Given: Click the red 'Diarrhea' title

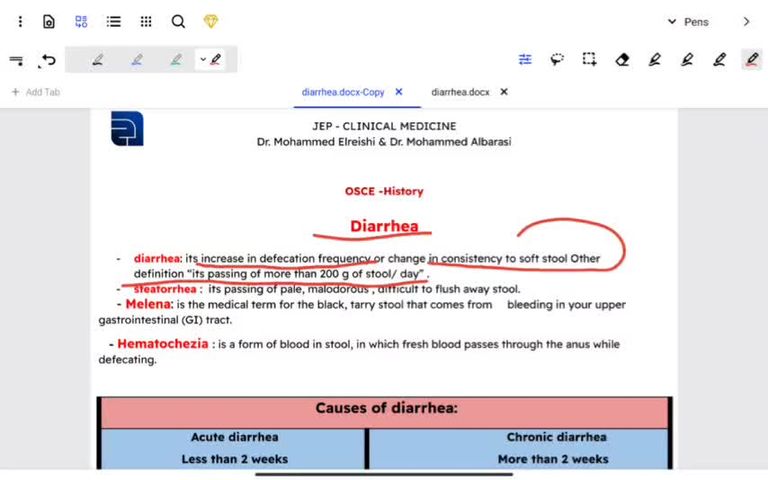Looking at the screenshot, I should coord(384,226).
